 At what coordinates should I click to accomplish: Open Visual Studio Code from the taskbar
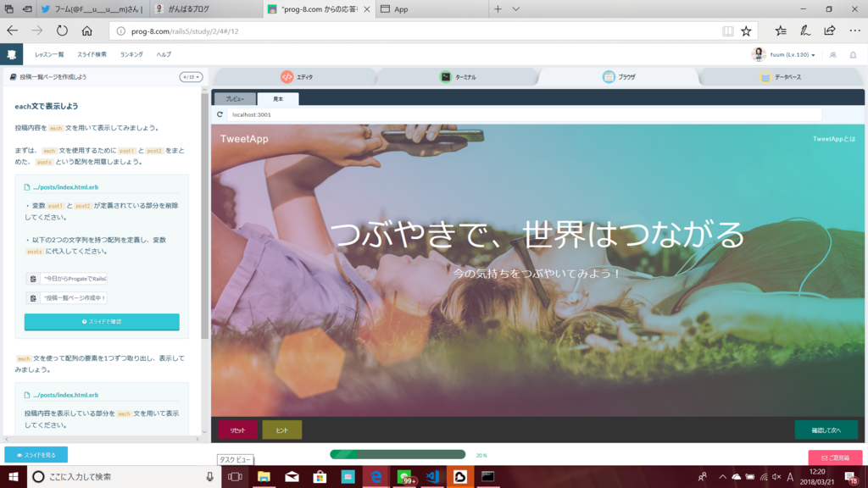point(432,476)
